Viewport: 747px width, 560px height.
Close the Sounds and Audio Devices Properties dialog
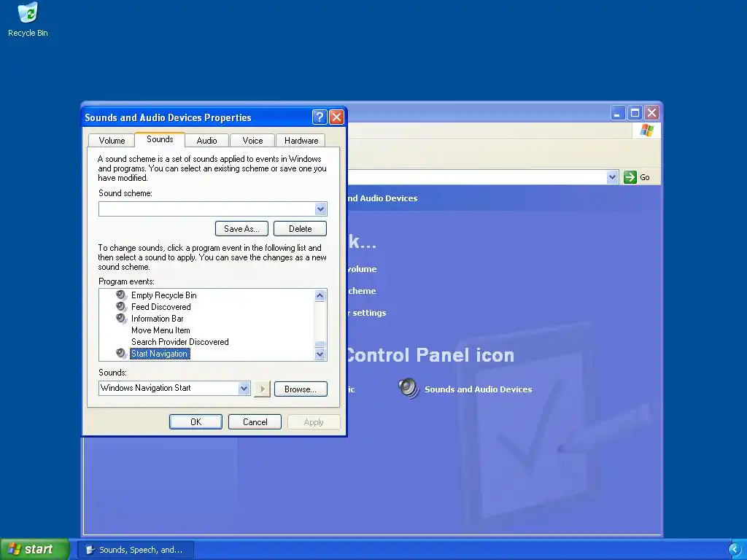[337, 117]
